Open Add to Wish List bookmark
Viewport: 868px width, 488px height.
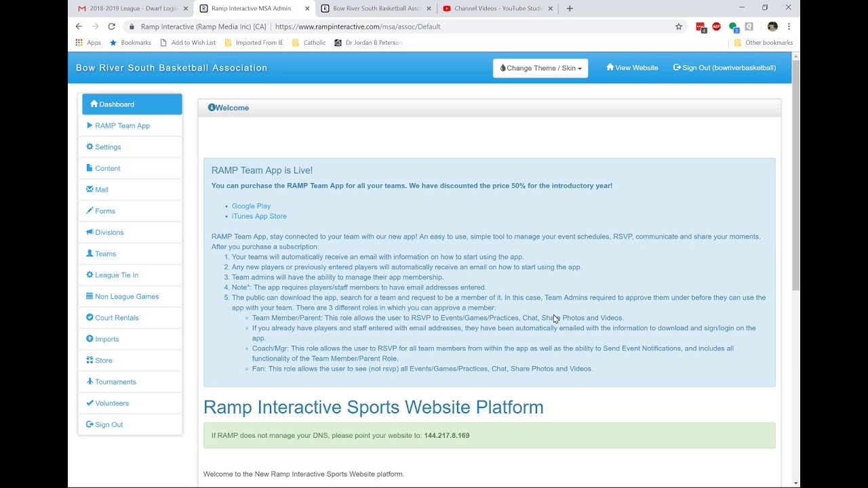[188, 43]
